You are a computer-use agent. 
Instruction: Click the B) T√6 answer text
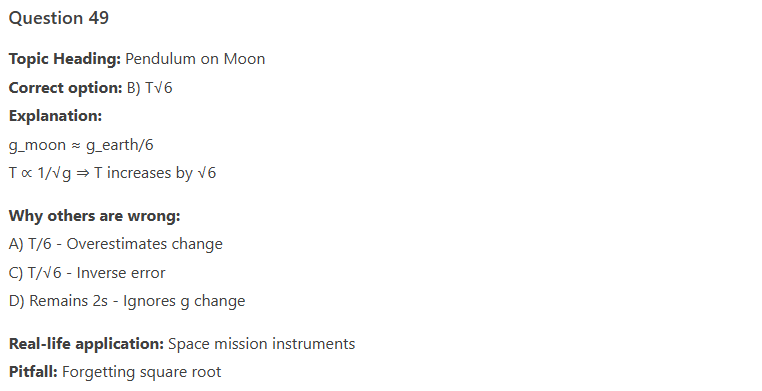click(150, 88)
